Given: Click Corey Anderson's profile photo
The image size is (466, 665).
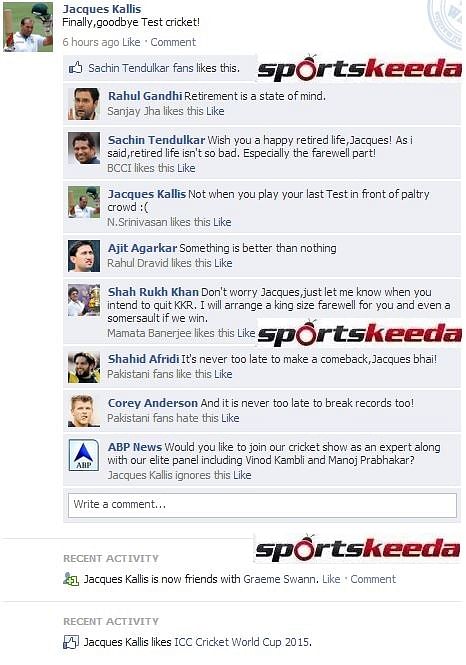Looking at the screenshot, I should 84,411.
